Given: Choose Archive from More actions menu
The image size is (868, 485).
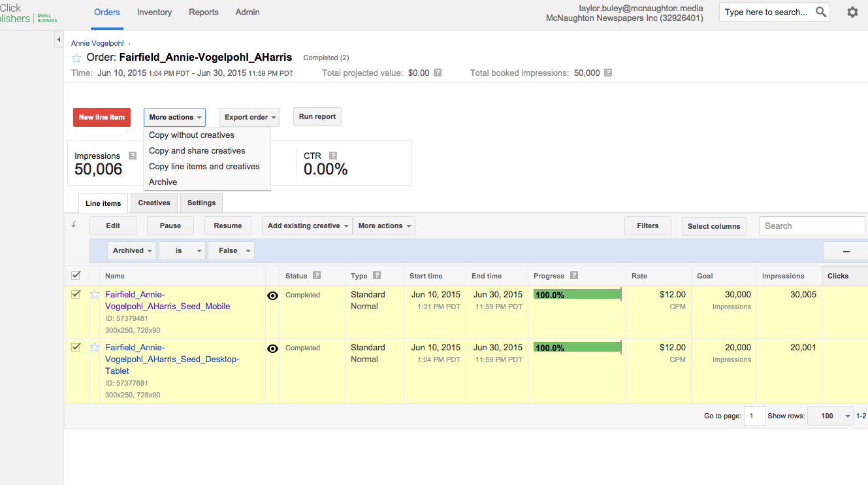Looking at the screenshot, I should [163, 182].
